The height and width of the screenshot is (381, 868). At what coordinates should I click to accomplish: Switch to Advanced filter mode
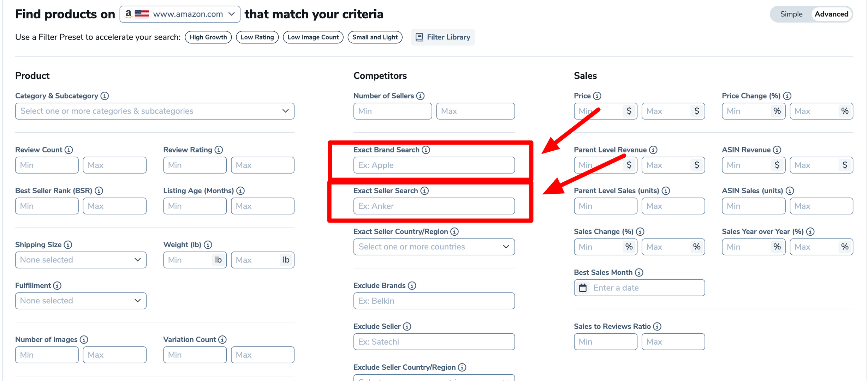pyautogui.click(x=831, y=14)
